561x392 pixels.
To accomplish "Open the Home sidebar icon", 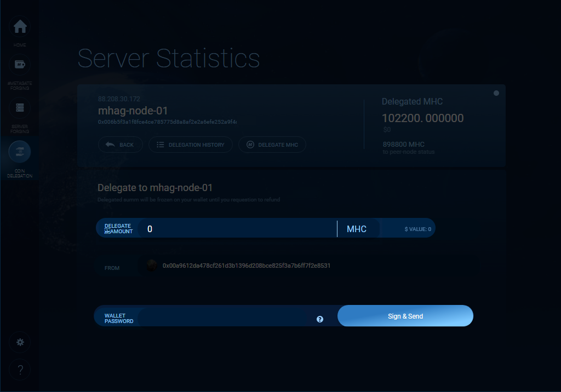I will (20, 26).
